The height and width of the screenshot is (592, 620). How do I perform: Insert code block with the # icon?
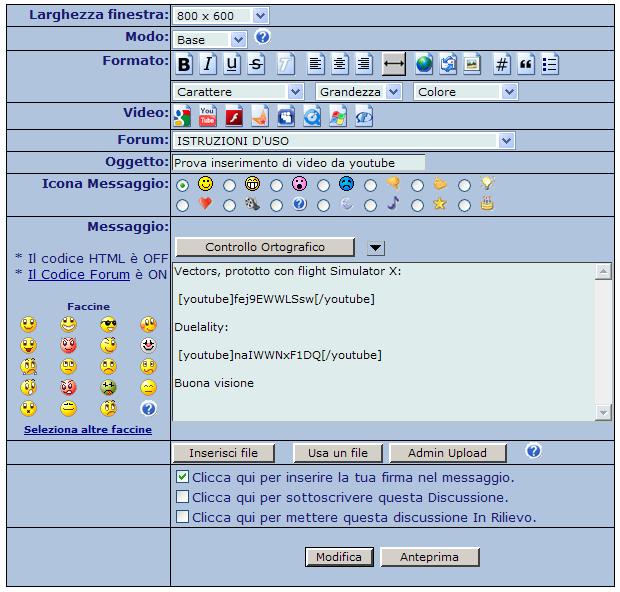(x=502, y=64)
